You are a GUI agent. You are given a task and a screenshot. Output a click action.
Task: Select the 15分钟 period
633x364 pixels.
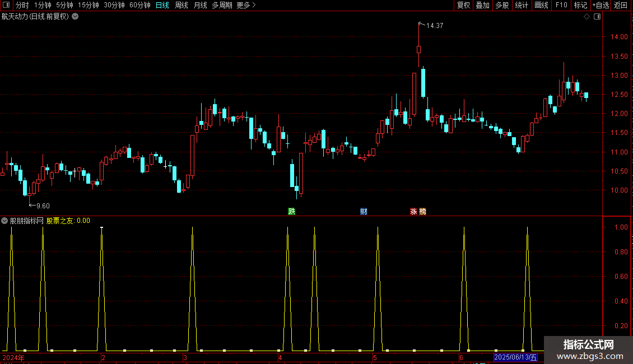[x=89, y=5]
